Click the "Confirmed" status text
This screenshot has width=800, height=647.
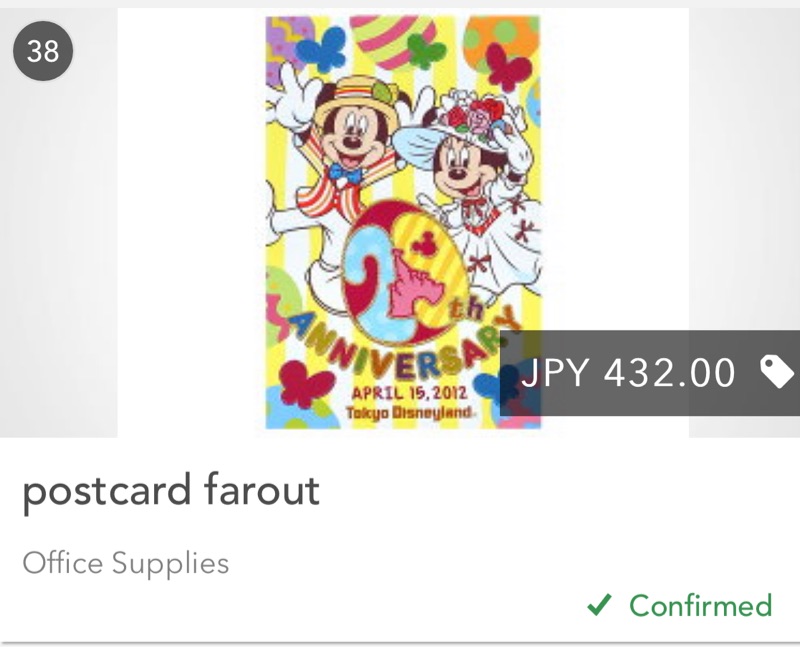[700, 606]
